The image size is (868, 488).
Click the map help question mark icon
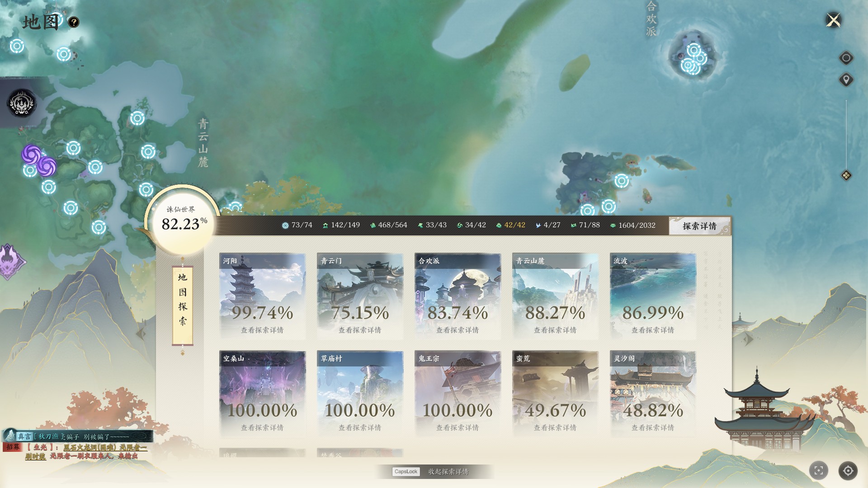[x=74, y=22]
